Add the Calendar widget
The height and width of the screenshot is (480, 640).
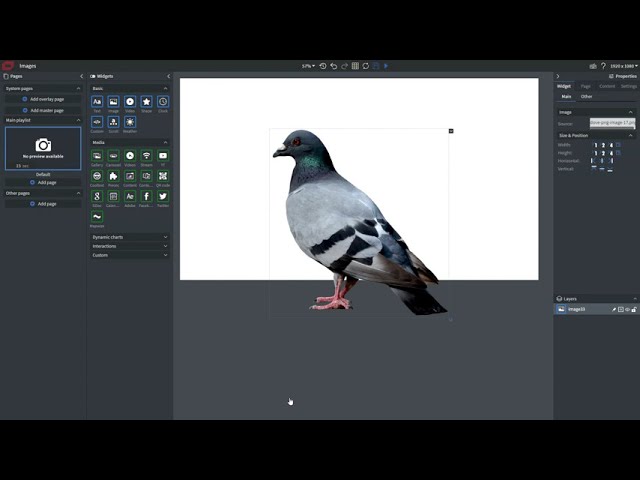113,196
